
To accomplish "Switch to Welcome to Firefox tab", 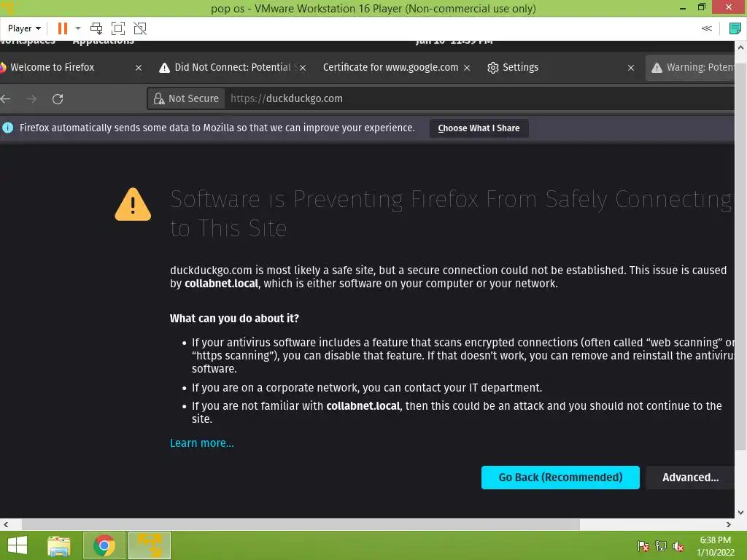I will click(53, 68).
